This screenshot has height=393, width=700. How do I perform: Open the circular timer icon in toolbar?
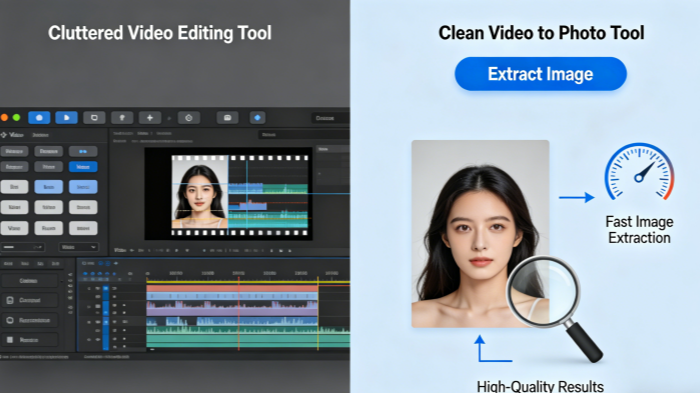[188, 118]
